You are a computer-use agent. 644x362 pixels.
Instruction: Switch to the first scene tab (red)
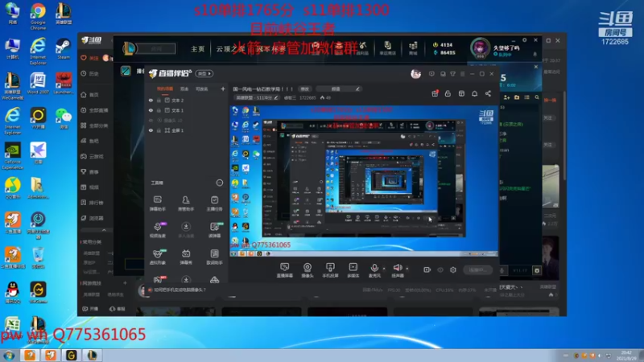[165, 88]
